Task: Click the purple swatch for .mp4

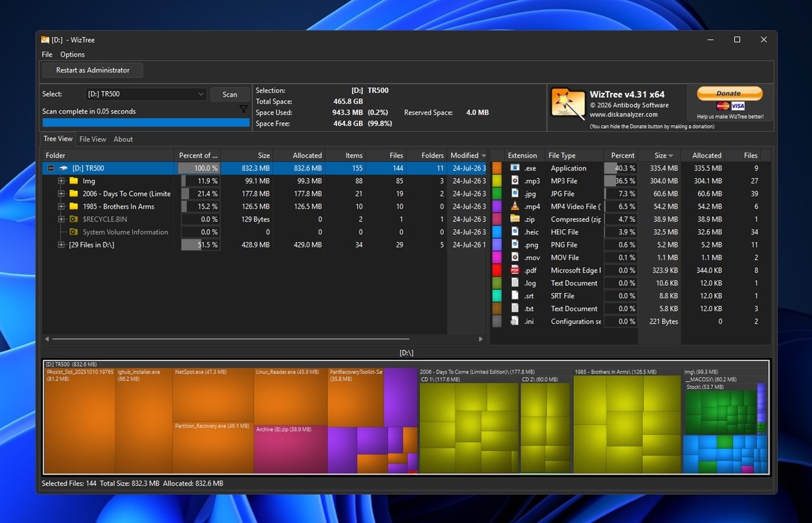Action: [x=497, y=207]
